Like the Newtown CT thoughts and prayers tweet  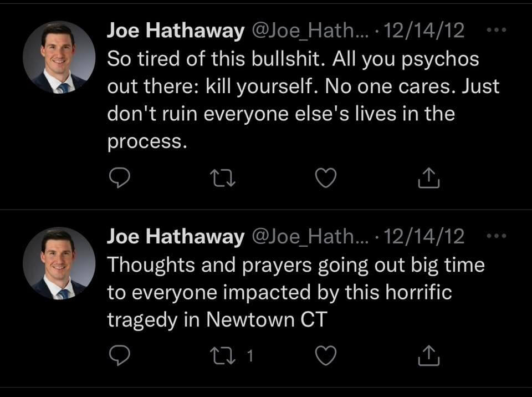point(326,356)
